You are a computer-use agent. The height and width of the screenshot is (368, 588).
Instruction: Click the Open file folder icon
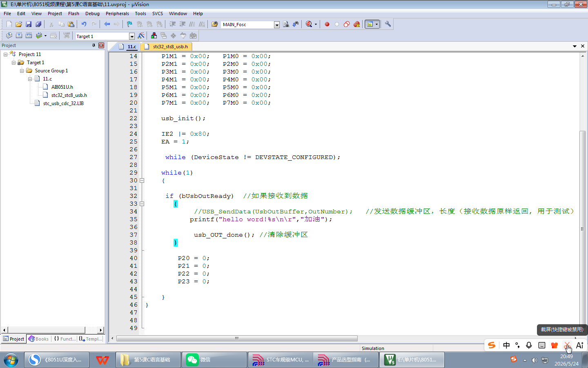(19, 25)
